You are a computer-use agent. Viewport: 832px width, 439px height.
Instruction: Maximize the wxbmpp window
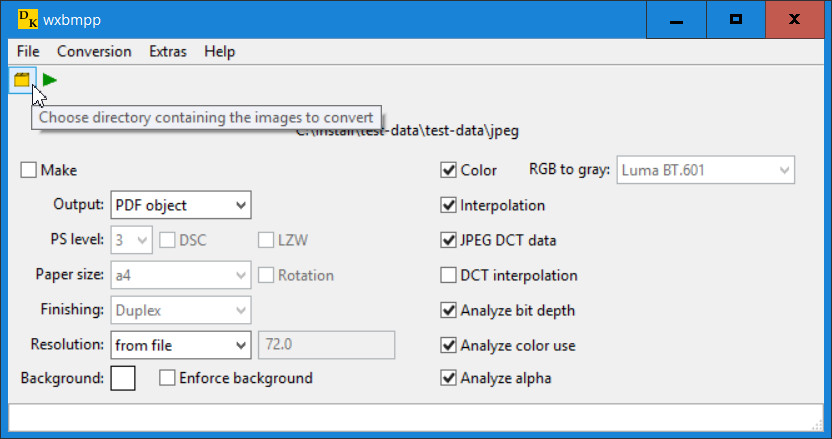735,20
